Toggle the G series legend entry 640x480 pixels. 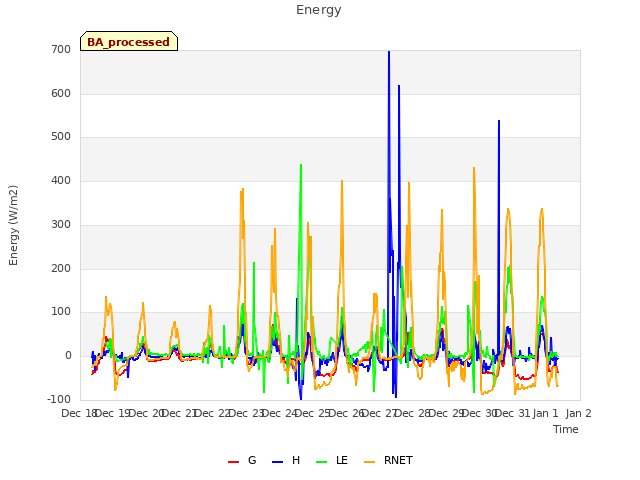pyautogui.click(x=242, y=460)
